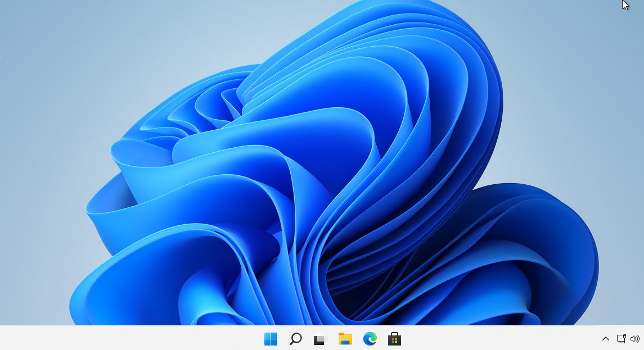
Task: Open the volume speaker tray icon
Action: [635, 339]
